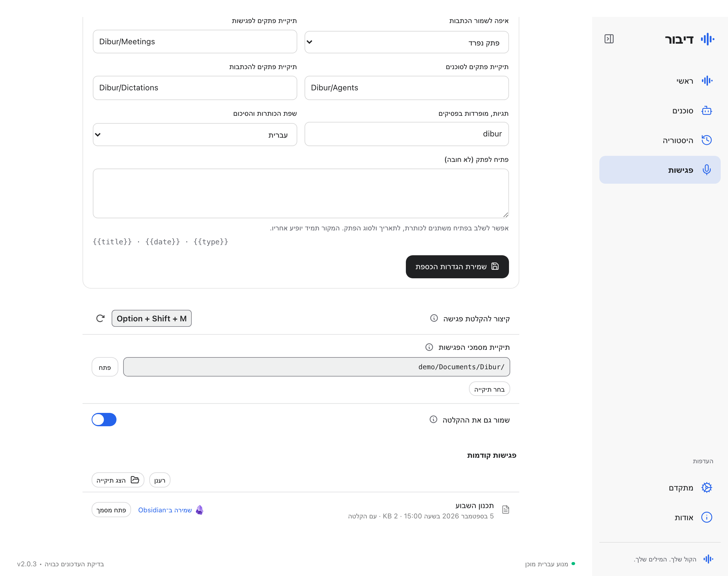
Task: Edit the Dibur/Meetings folder field
Action: point(195,42)
